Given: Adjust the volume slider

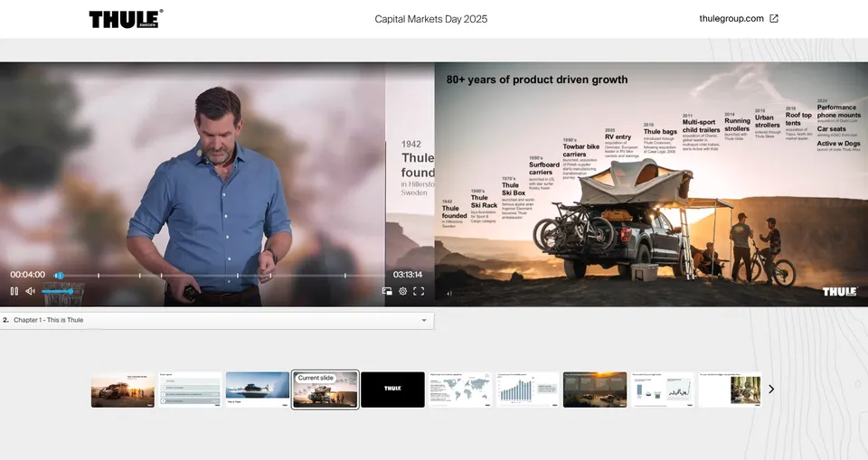Looking at the screenshot, I should [x=57, y=291].
